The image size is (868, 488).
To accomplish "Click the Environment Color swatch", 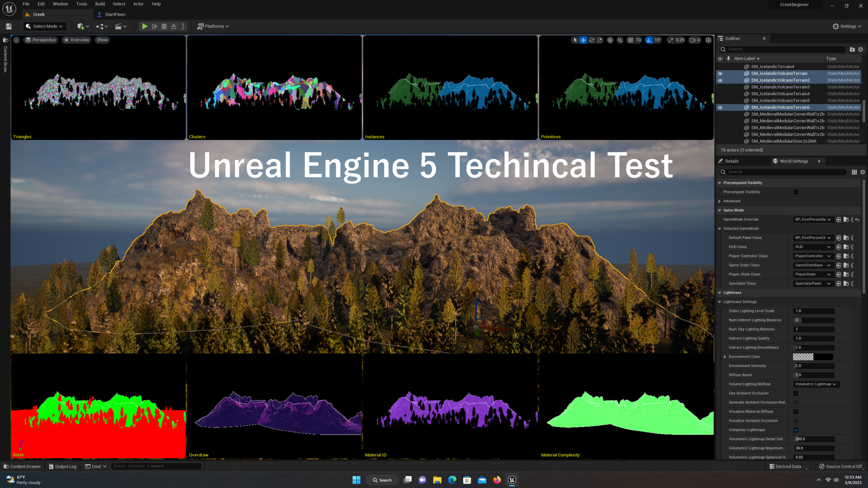I will click(813, 357).
